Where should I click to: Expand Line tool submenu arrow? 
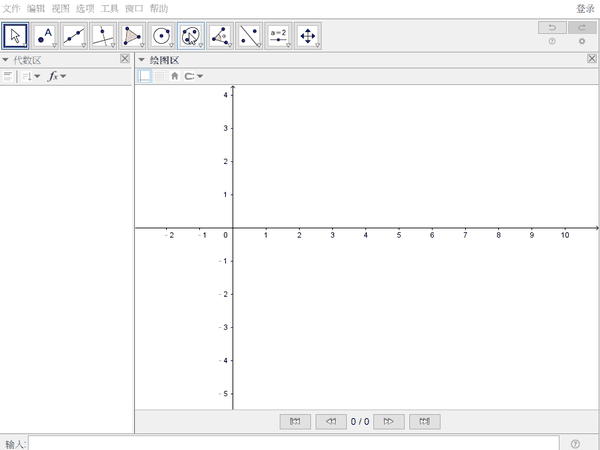click(x=83, y=46)
